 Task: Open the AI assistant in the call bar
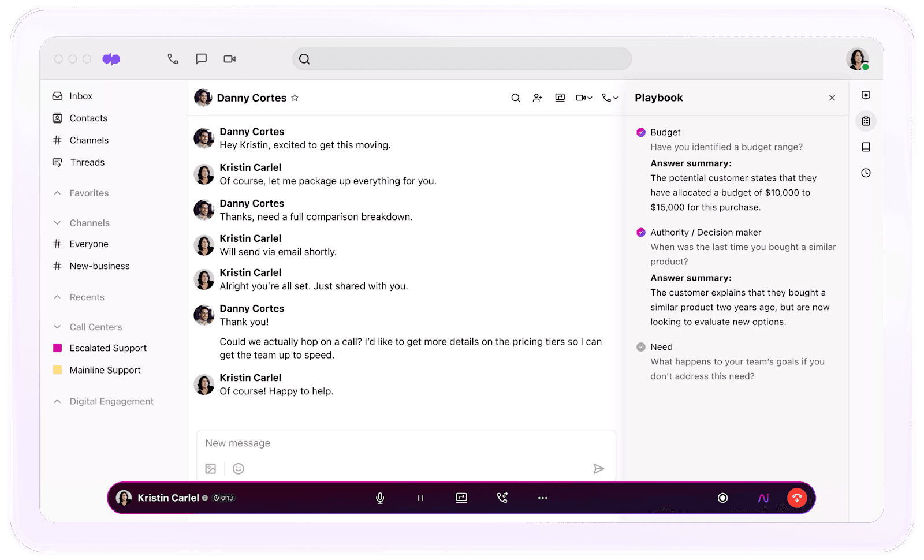point(763,498)
